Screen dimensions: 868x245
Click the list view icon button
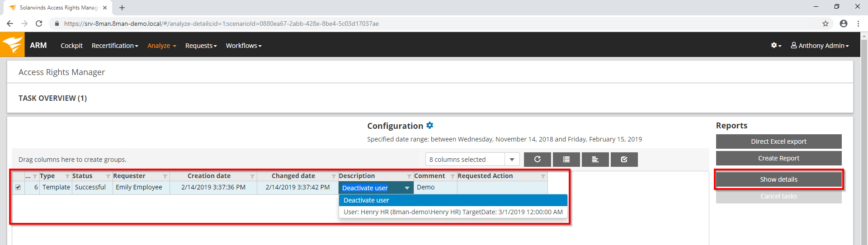click(566, 160)
